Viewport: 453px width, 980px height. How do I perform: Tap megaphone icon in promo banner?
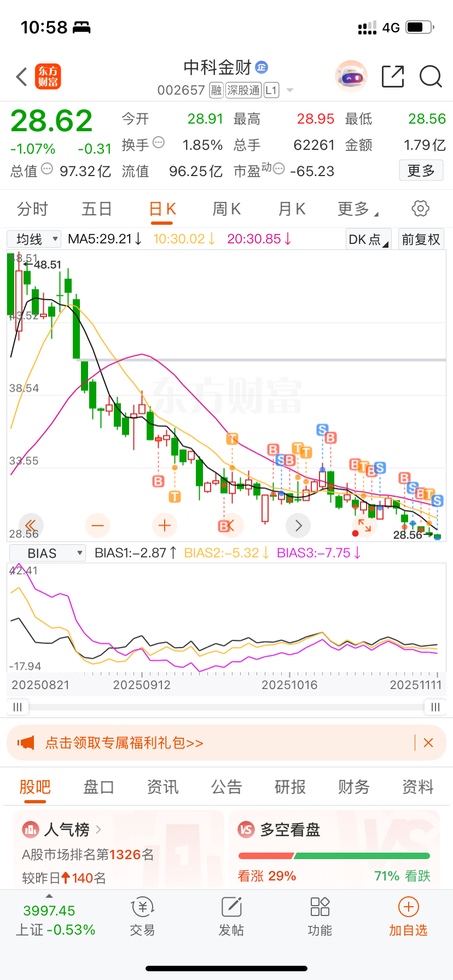[26, 743]
